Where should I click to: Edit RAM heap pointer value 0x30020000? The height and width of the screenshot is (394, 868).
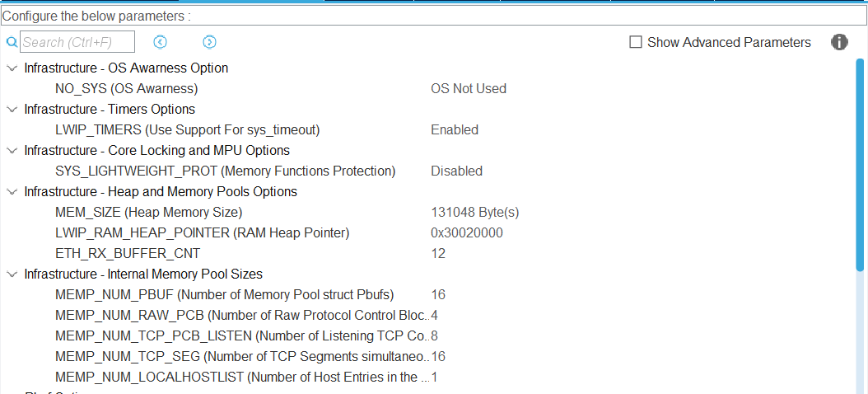pyautogui.click(x=466, y=233)
